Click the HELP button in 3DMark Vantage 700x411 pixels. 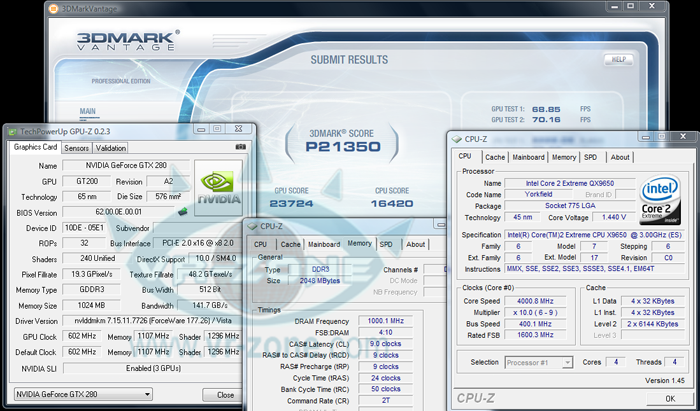(x=618, y=59)
